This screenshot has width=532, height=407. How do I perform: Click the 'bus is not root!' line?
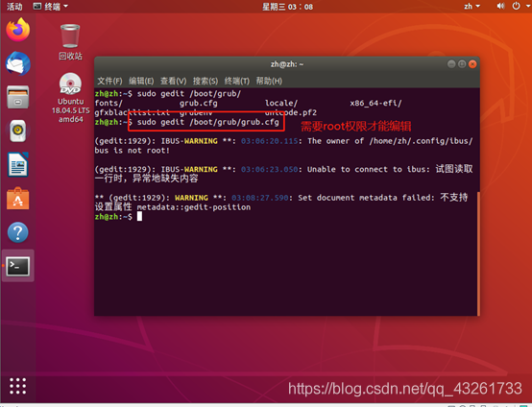pyautogui.click(x=132, y=151)
